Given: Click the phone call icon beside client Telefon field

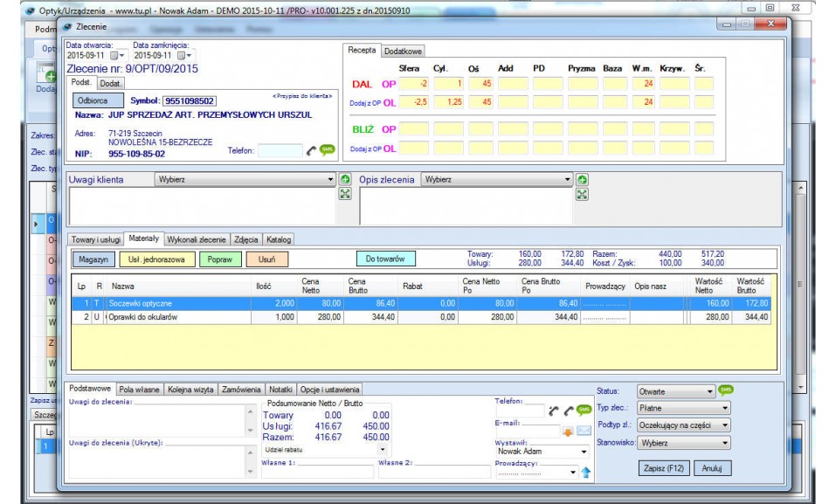Looking at the screenshot, I should pyautogui.click(x=311, y=150).
